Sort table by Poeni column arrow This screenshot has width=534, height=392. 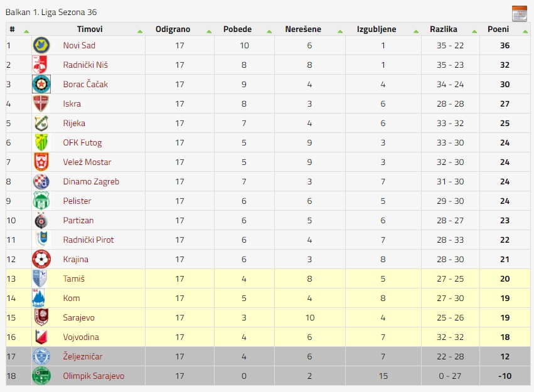coord(525,31)
